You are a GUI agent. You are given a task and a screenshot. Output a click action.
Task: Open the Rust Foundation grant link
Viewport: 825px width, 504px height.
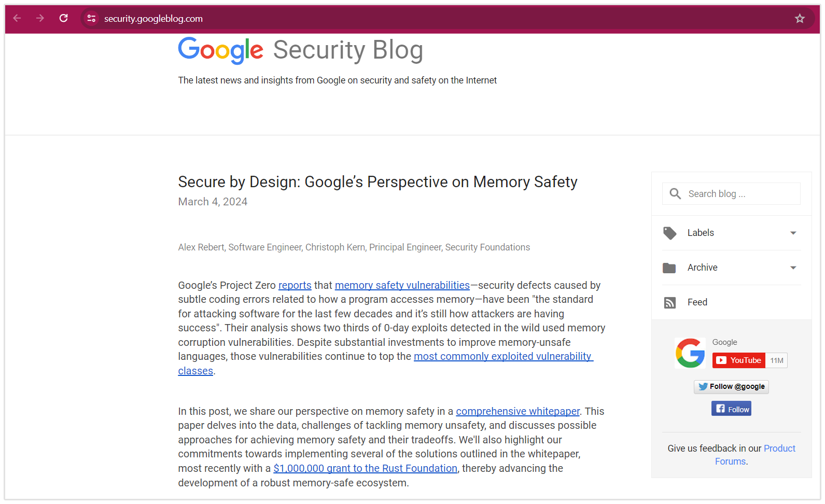pyautogui.click(x=365, y=468)
